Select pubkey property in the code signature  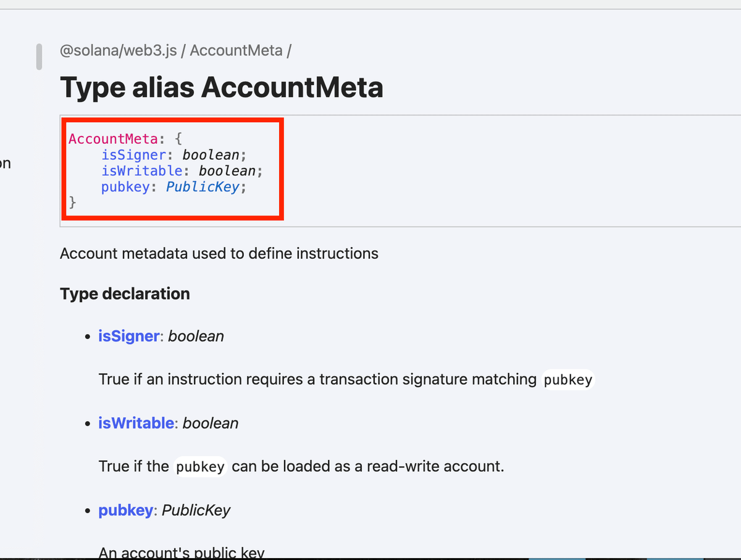(125, 187)
